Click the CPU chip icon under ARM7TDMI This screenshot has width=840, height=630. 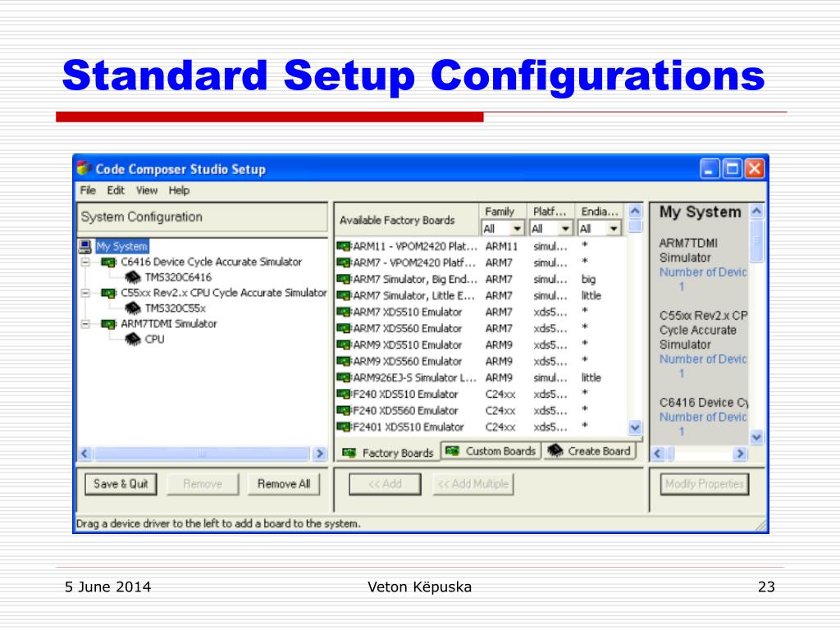pos(132,340)
